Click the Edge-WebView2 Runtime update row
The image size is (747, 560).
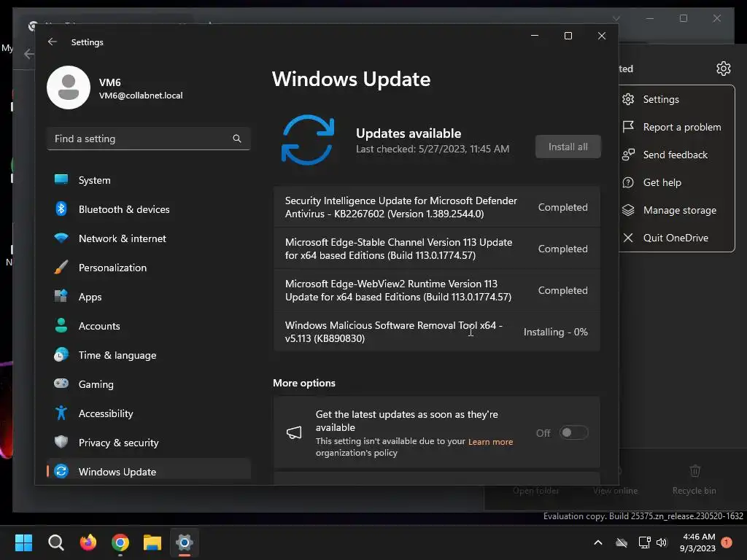tap(436, 290)
